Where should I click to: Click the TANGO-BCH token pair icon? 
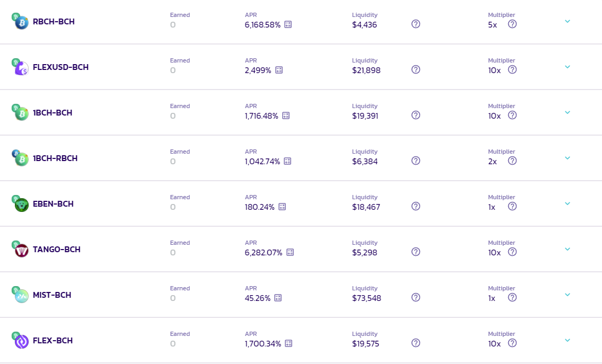pos(20,250)
